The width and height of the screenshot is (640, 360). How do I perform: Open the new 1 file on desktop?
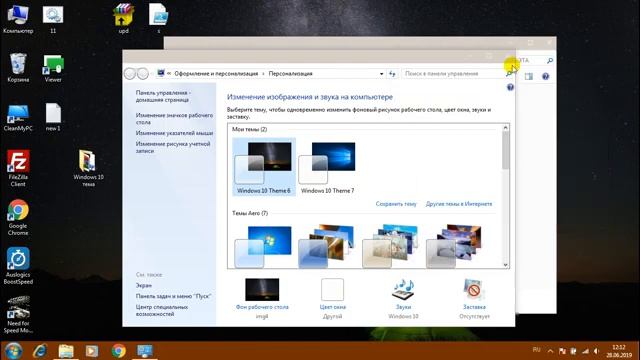click(x=53, y=118)
